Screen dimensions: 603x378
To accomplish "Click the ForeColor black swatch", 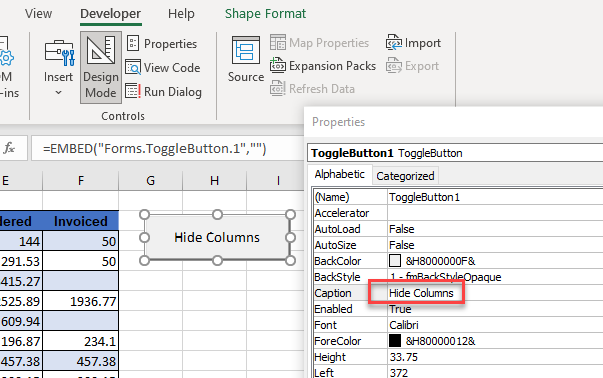I will click(x=395, y=341).
